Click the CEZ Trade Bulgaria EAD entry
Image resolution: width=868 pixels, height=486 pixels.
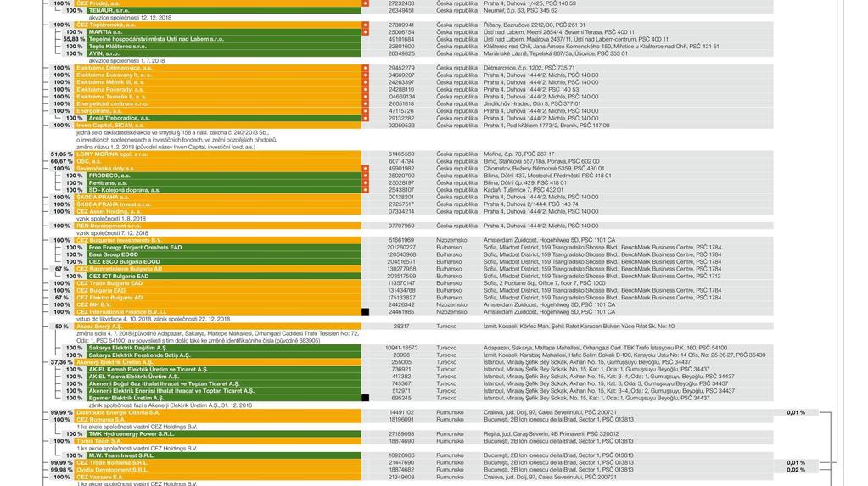[x=218, y=284]
